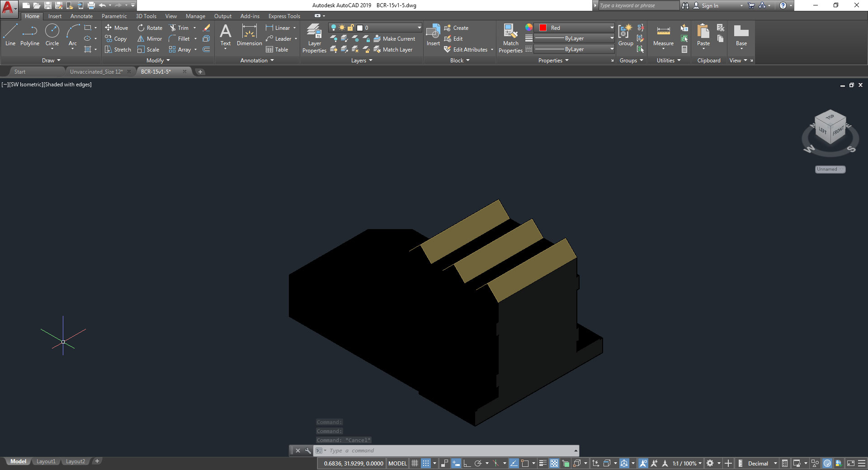Click the Make Current layer button
868x470 pixels.
[x=394, y=39]
